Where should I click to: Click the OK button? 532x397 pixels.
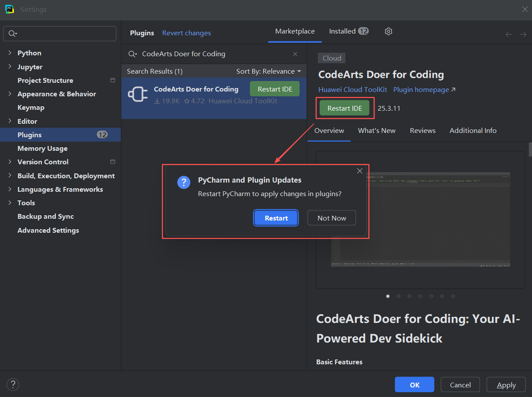pos(415,385)
